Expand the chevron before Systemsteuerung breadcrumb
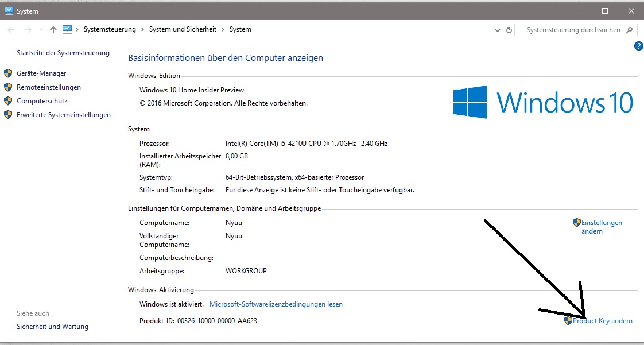The height and width of the screenshot is (345, 644). pos(77,30)
